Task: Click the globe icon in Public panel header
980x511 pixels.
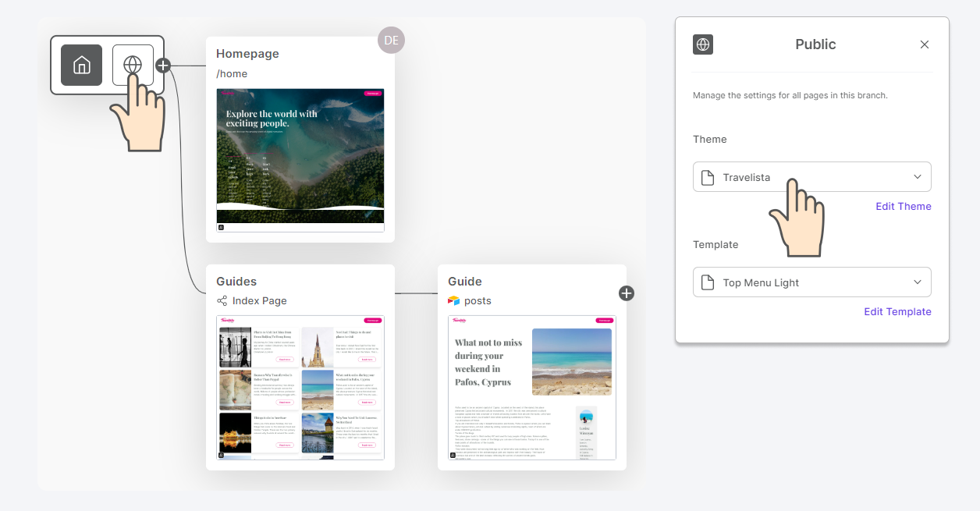Action: pyautogui.click(x=703, y=44)
